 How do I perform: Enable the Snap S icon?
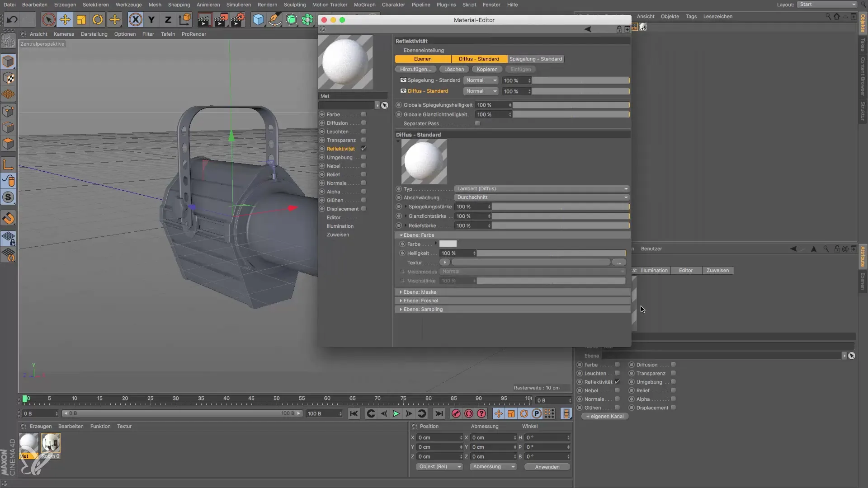(9, 197)
